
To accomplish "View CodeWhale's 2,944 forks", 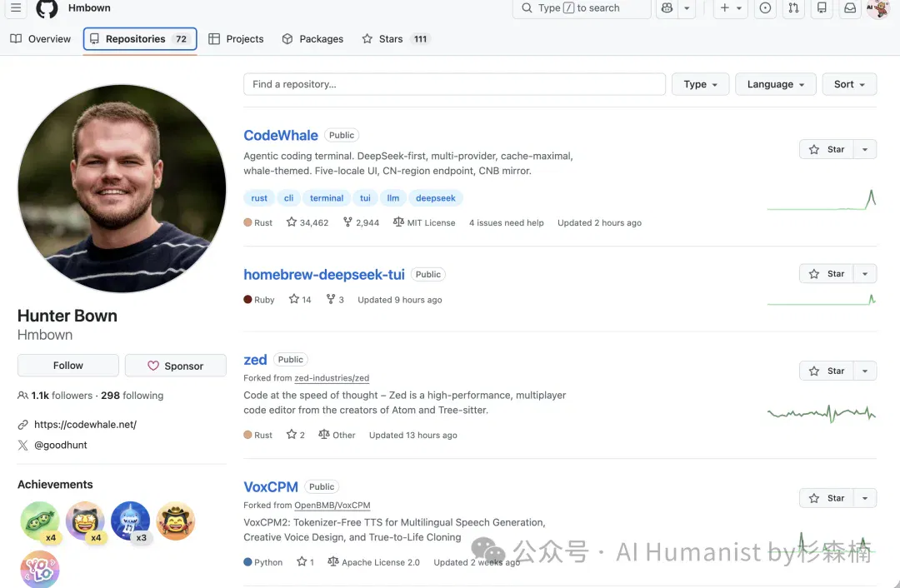I will tap(361, 222).
